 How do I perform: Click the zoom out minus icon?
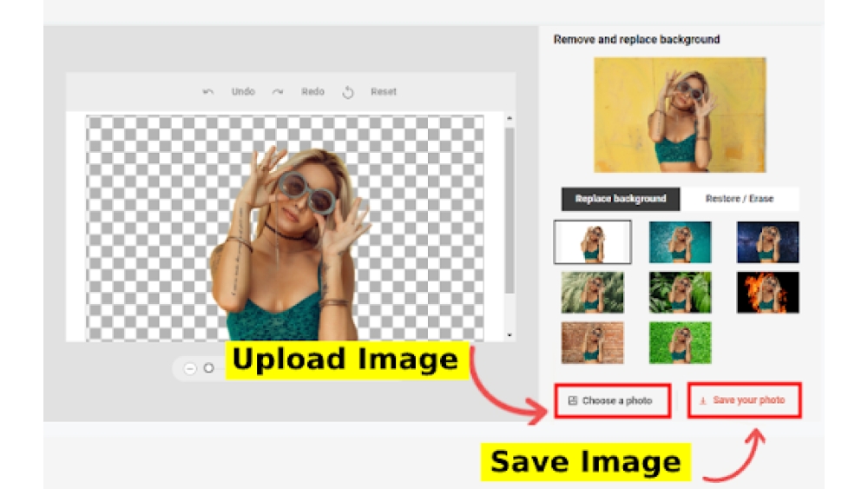[x=190, y=368]
